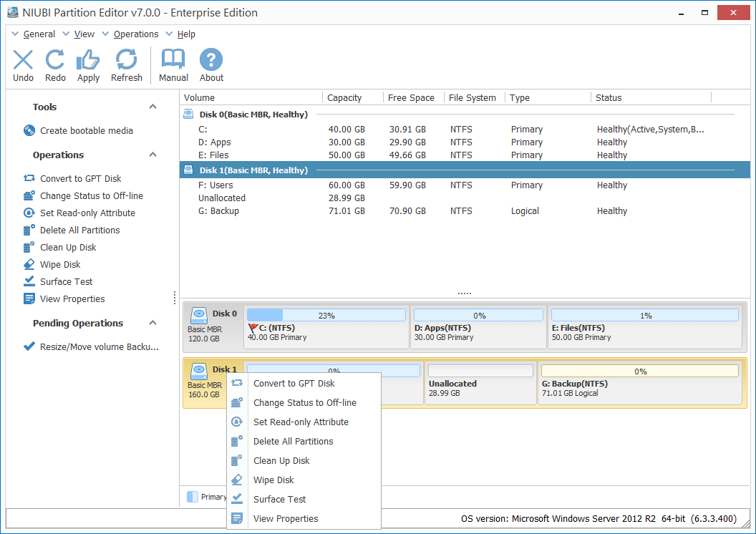Select the C: row in volume list

(x=465, y=129)
